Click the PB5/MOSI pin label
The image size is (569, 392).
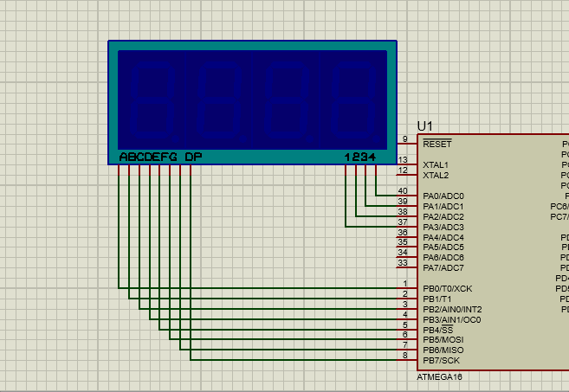(443, 340)
